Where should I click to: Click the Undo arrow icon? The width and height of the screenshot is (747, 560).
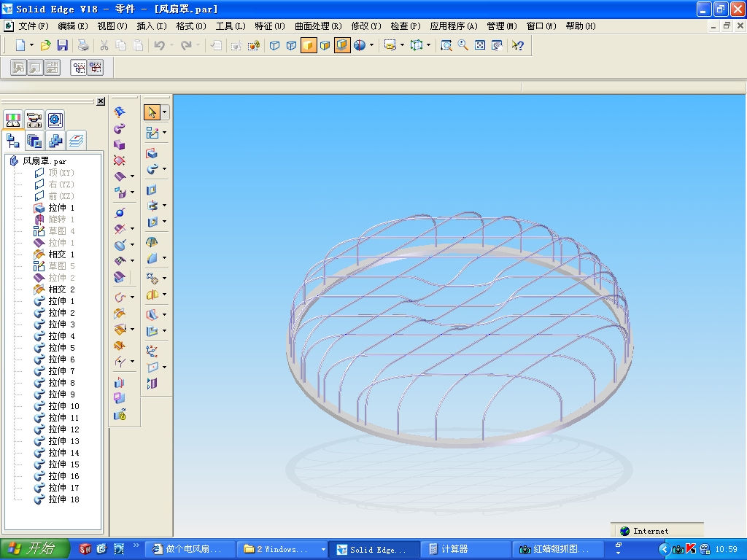[159, 45]
